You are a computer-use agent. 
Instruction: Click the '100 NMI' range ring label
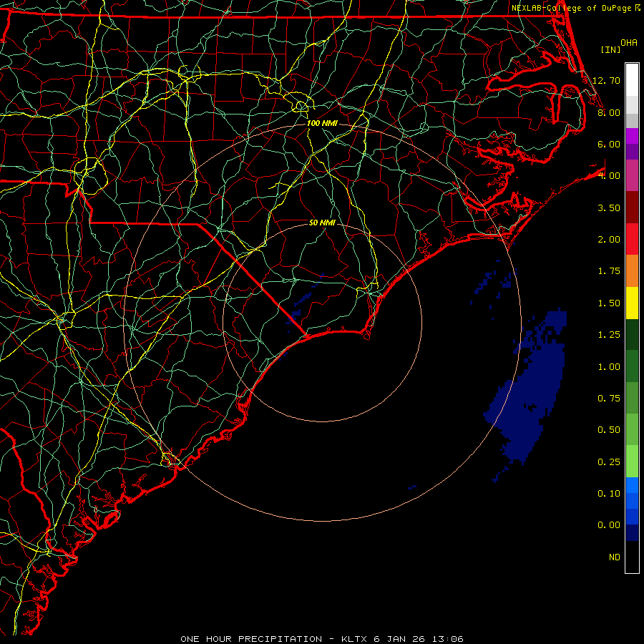click(323, 123)
